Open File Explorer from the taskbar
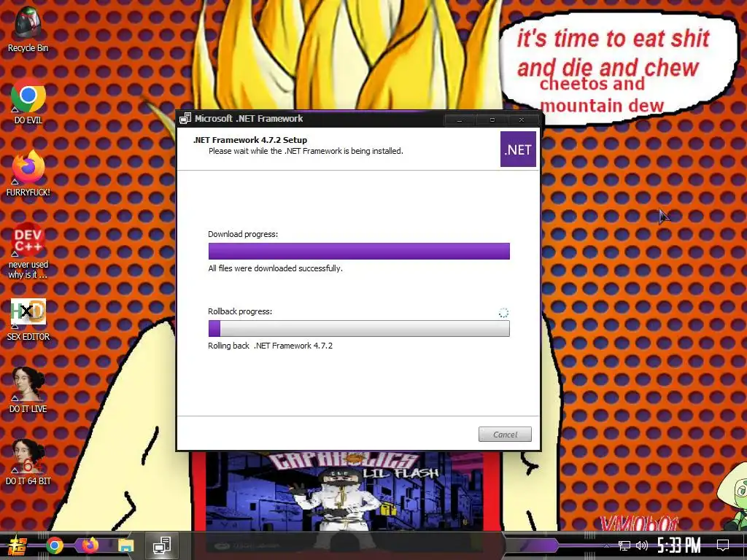747x560 pixels. click(x=125, y=545)
